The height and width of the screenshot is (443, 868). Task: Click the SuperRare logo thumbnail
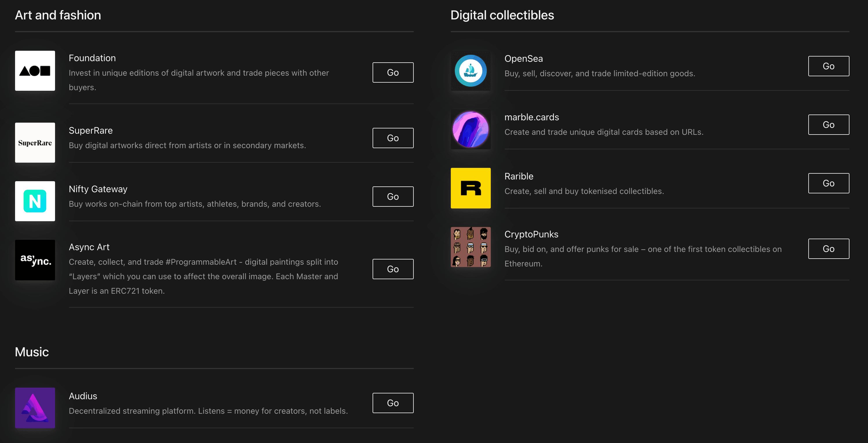[x=35, y=143]
